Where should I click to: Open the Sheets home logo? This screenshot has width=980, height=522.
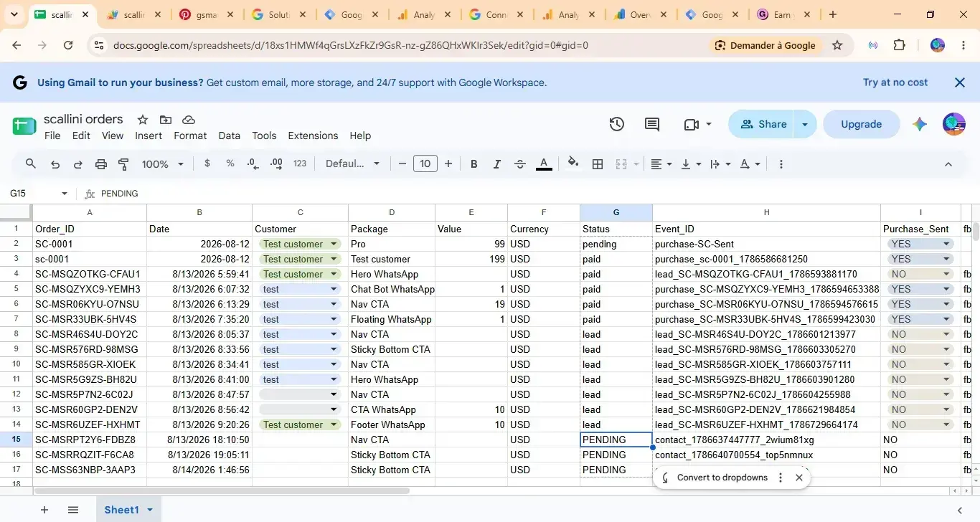(x=24, y=126)
